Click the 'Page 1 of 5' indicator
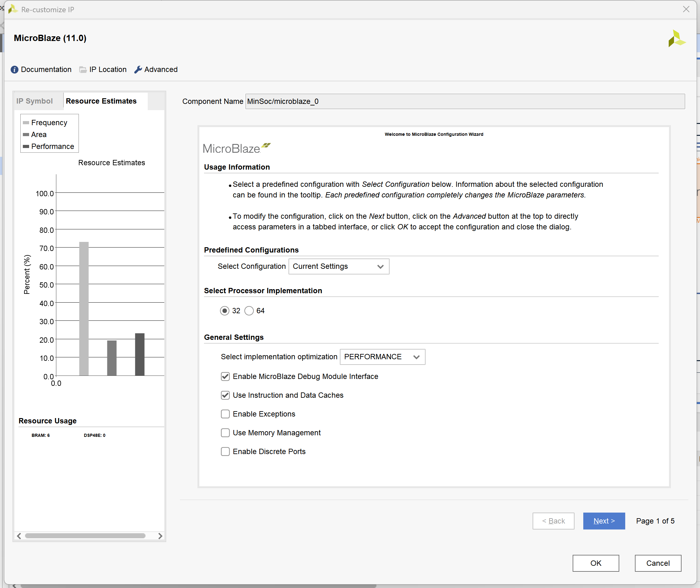 (x=655, y=521)
